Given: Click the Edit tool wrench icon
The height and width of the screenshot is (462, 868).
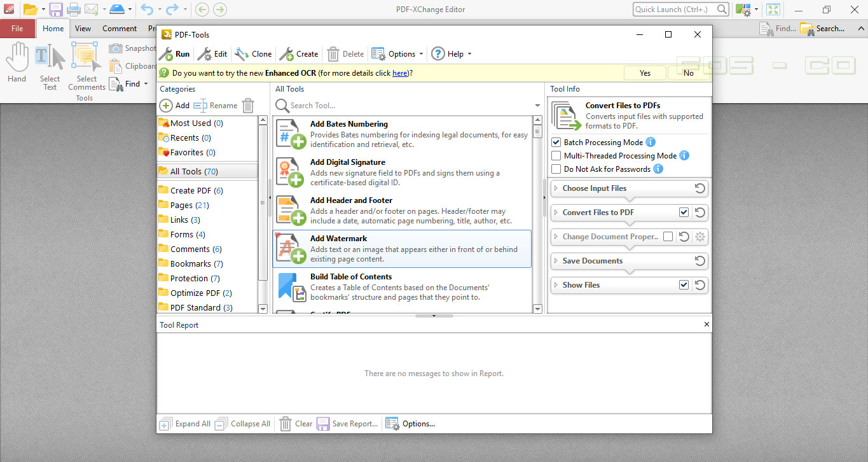Looking at the screenshot, I should (203, 54).
